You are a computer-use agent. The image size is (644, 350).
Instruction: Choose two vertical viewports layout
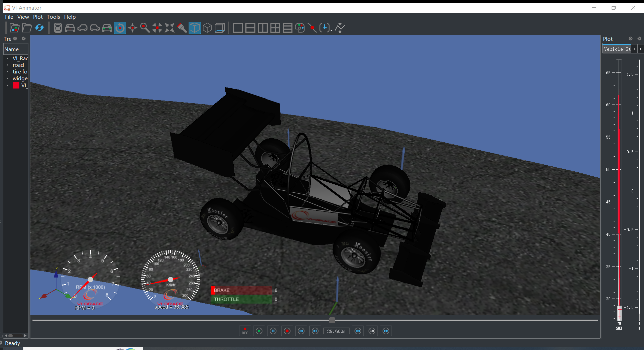coord(263,28)
